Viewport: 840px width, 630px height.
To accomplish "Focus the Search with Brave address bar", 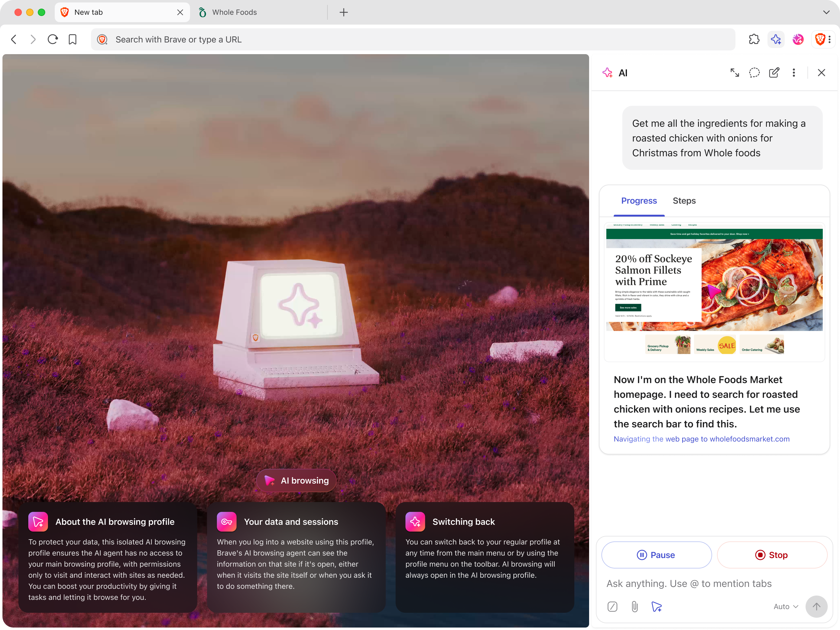I will (413, 39).
